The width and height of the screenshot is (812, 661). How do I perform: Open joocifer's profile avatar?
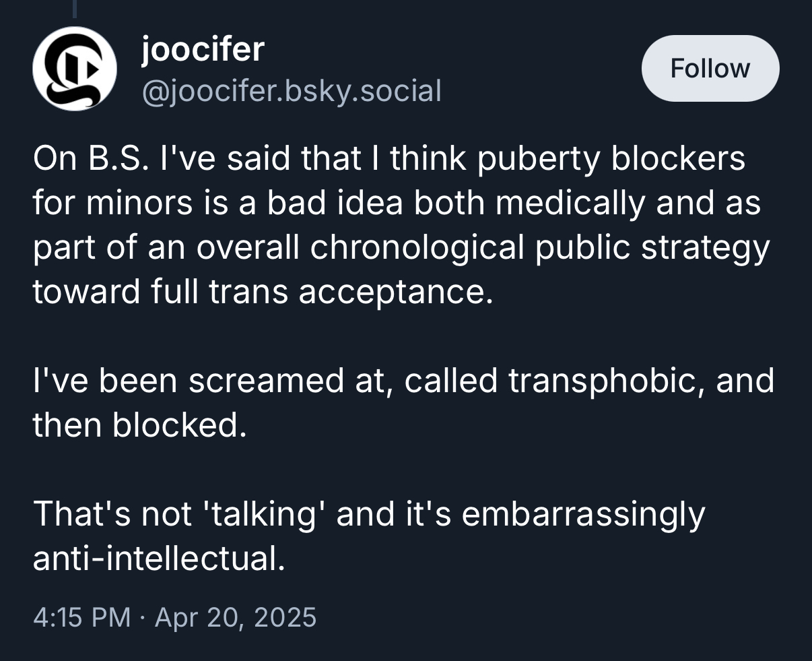tap(75, 69)
